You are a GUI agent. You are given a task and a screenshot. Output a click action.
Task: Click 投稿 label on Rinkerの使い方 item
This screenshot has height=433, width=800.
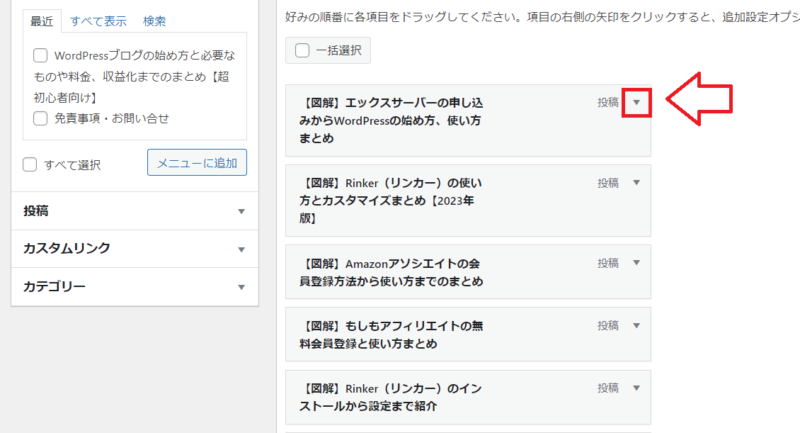tap(608, 183)
